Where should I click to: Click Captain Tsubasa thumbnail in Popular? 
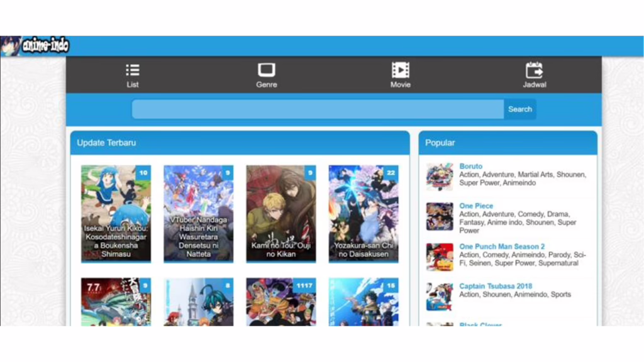(440, 297)
